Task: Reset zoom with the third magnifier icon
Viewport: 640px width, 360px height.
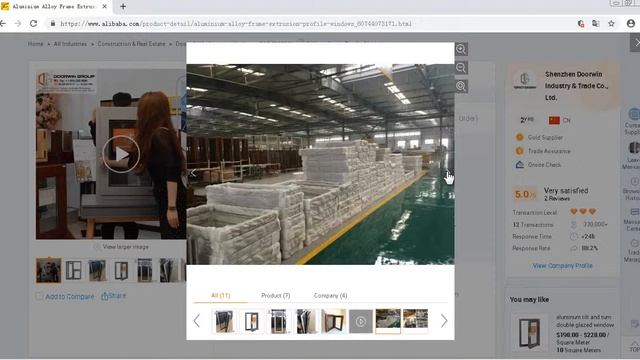Action: pyautogui.click(x=461, y=86)
